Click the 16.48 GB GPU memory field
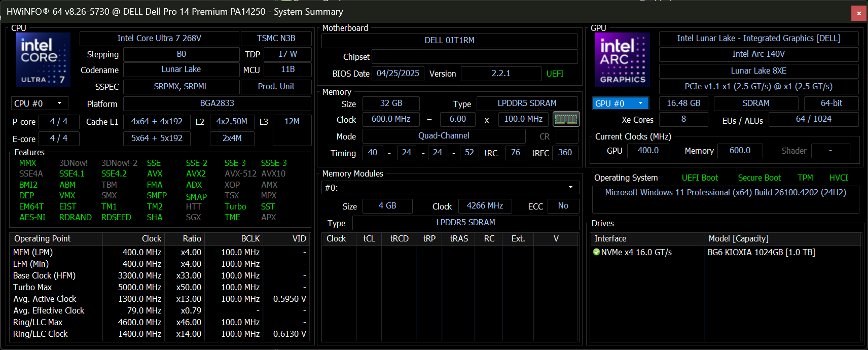This screenshot has width=868, height=350. 683,103
